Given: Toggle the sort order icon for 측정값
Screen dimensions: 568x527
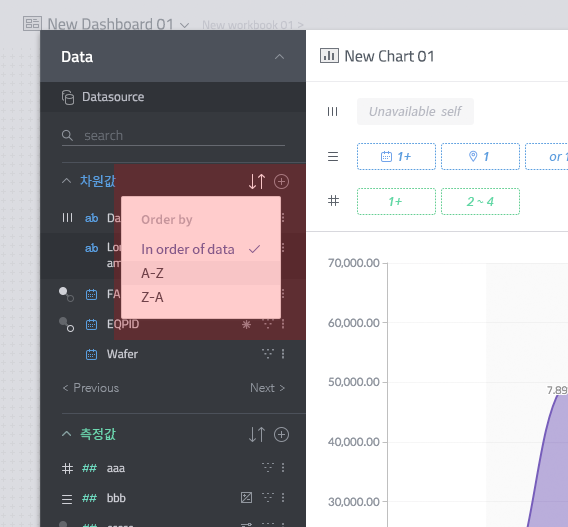Looking at the screenshot, I should tap(257, 435).
